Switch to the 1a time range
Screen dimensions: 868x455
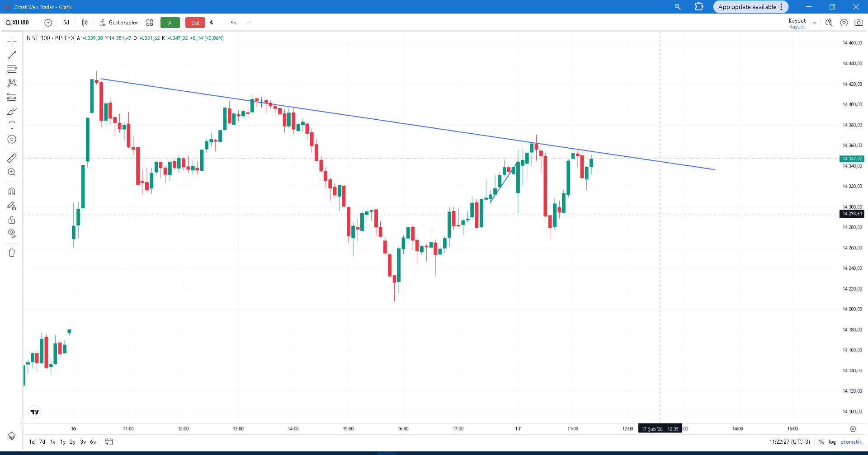tap(53, 442)
